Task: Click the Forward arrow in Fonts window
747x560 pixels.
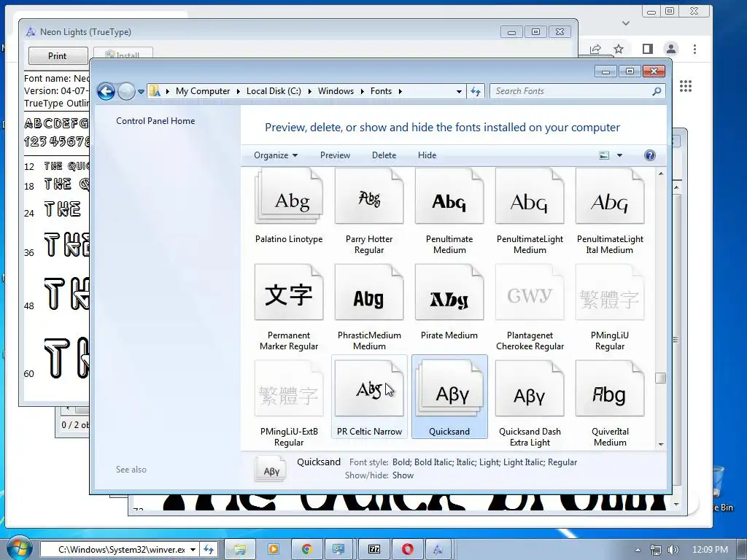Action: [126, 91]
